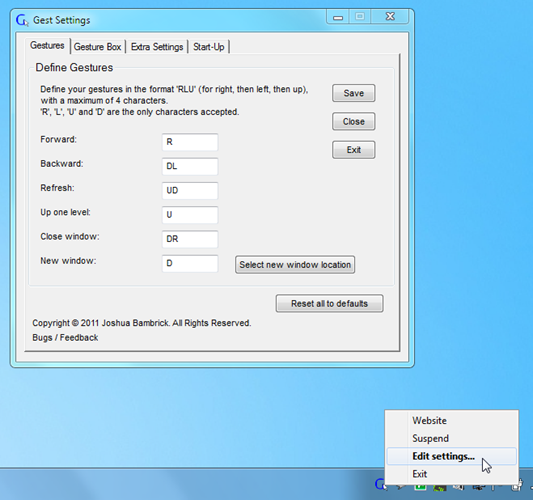Viewport: 533px width, 500px height.
Task: Click the Gest logo in the title bar
Action: (22, 20)
